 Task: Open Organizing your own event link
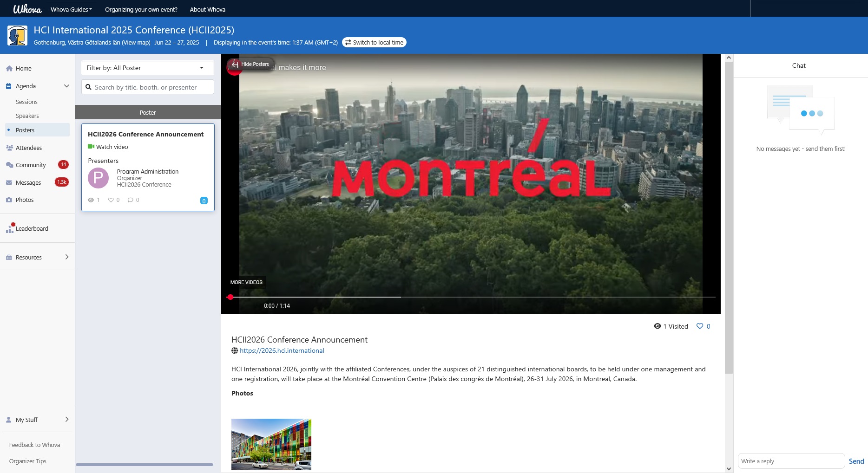pyautogui.click(x=141, y=9)
